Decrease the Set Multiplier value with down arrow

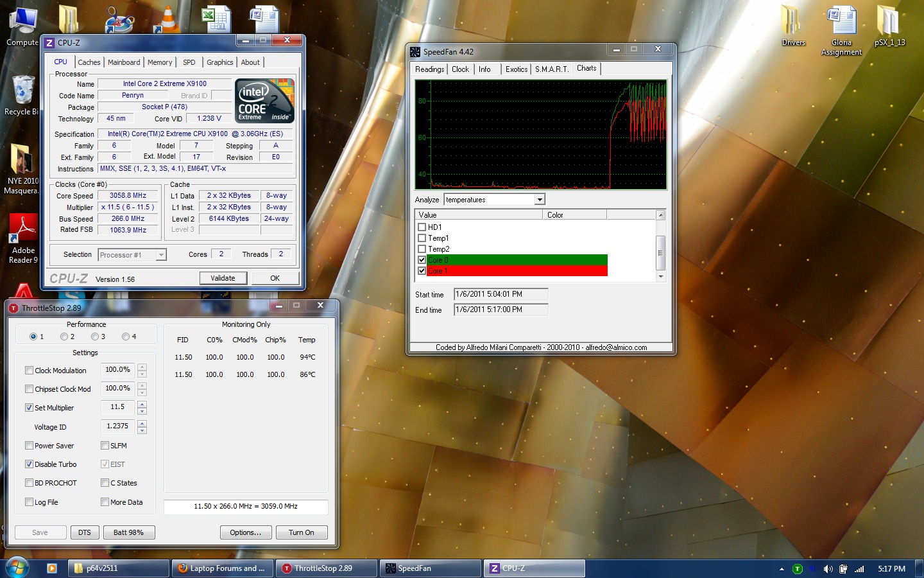142,411
